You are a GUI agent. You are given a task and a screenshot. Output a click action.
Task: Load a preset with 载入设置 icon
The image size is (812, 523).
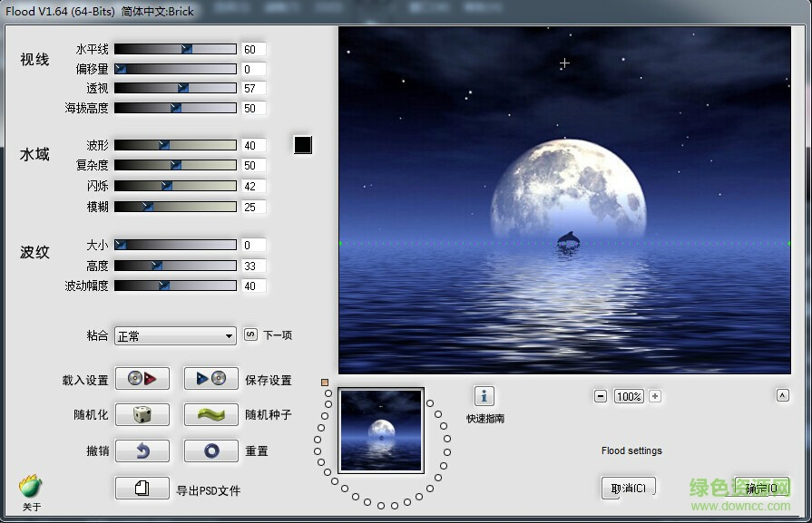[x=142, y=378]
